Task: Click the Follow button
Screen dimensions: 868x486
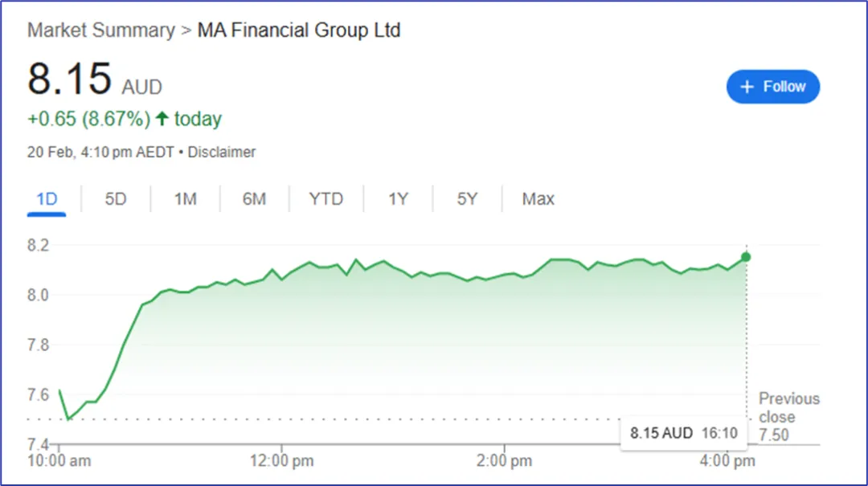Action: (772, 87)
